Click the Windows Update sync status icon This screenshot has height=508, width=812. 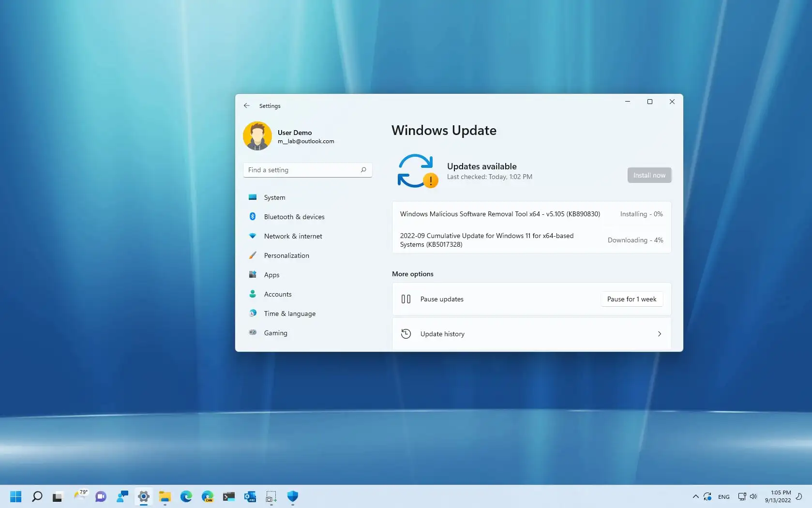tap(417, 171)
